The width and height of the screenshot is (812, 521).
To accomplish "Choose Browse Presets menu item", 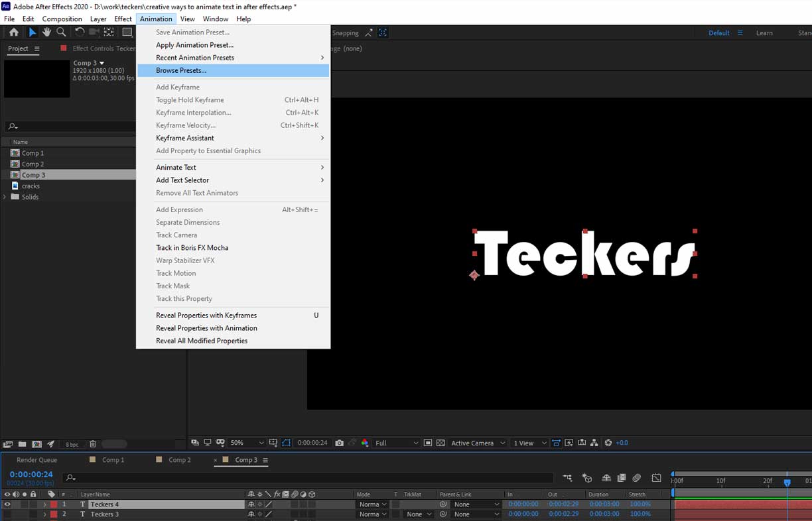I will [x=233, y=70].
